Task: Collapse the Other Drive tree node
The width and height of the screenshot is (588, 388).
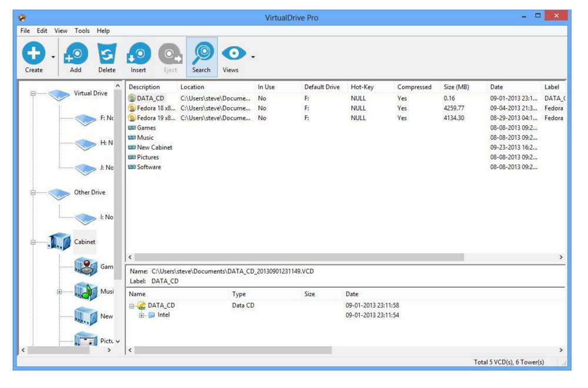Action: (33, 193)
